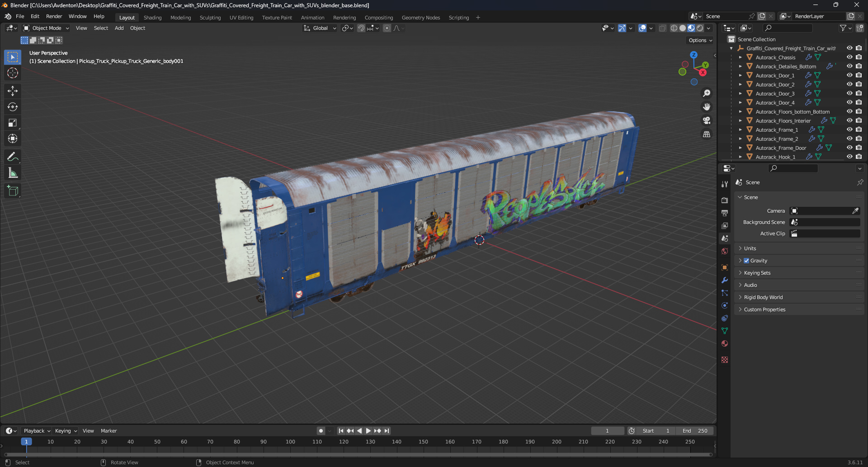This screenshot has height=467, width=868.
Task: Expand the Units panel
Action: [x=799, y=248]
